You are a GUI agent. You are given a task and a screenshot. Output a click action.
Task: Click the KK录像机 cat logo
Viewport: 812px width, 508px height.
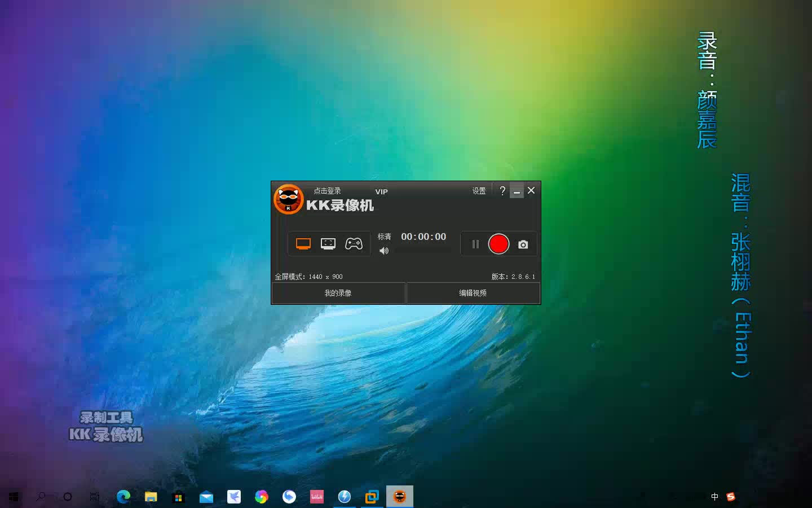coord(288,199)
